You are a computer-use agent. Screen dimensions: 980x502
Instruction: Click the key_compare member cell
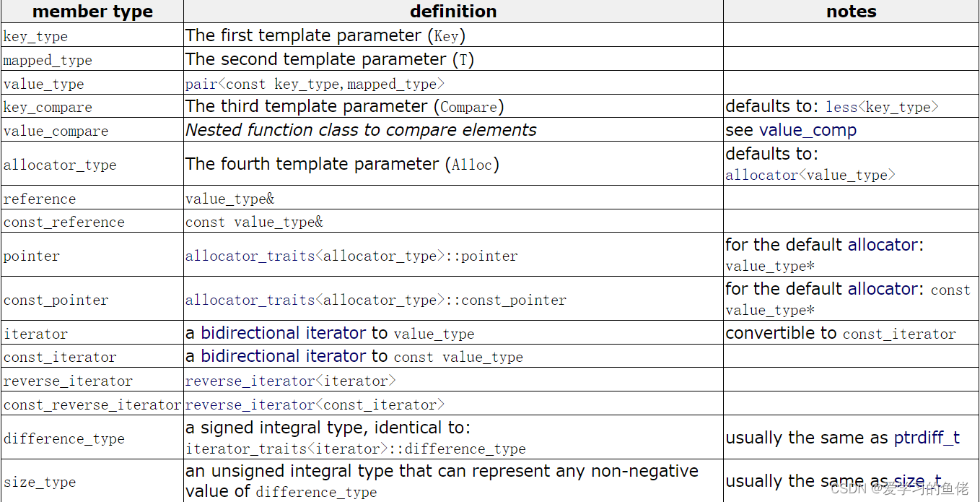click(x=48, y=108)
